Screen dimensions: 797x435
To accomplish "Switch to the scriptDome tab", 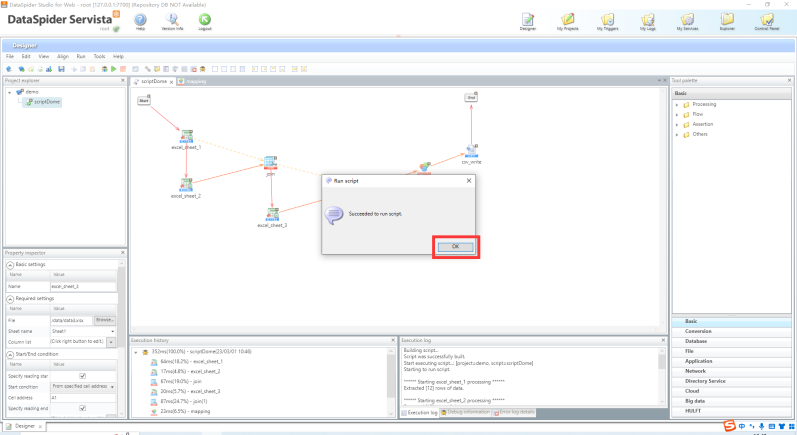I will tap(154, 81).
